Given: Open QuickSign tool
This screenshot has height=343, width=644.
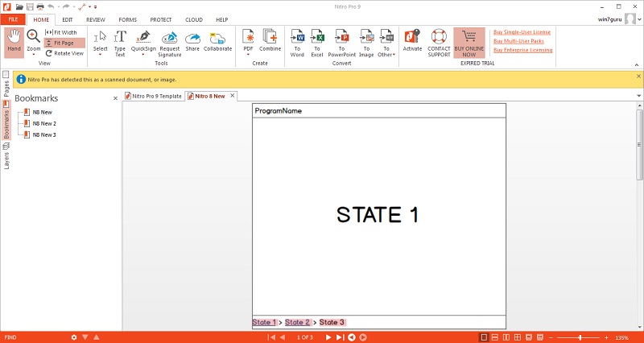Looking at the screenshot, I should pyautogui.click(x=143, y=43).
